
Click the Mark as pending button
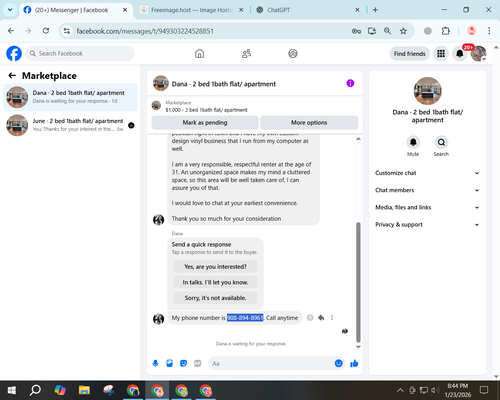coord(205,123)
